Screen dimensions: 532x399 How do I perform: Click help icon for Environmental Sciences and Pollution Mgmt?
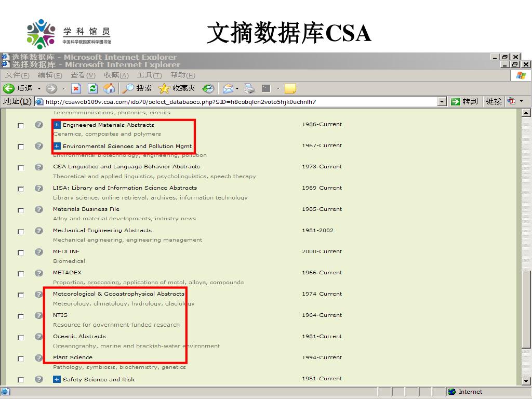tap(39, 146)
